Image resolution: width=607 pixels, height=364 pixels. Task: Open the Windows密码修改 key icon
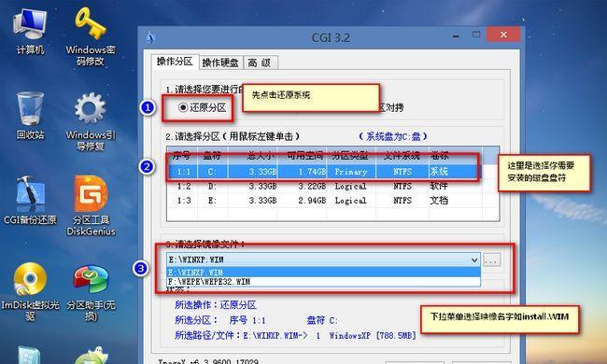[91, 36]
